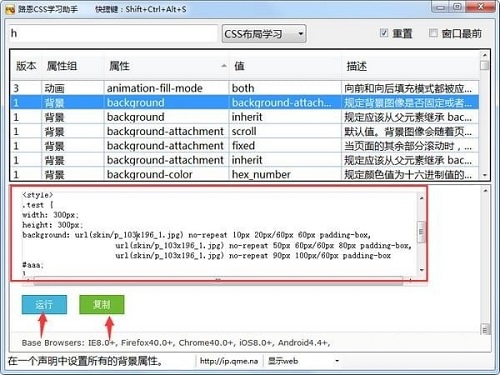Sort by the 属性 column header
The width and height of the screenshot is (500, 375).
(x=166, y=66)
